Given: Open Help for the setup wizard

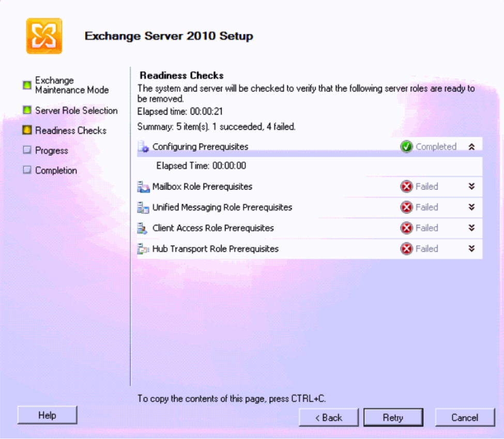Looking at the screenshot, I should tap(47, 415).
